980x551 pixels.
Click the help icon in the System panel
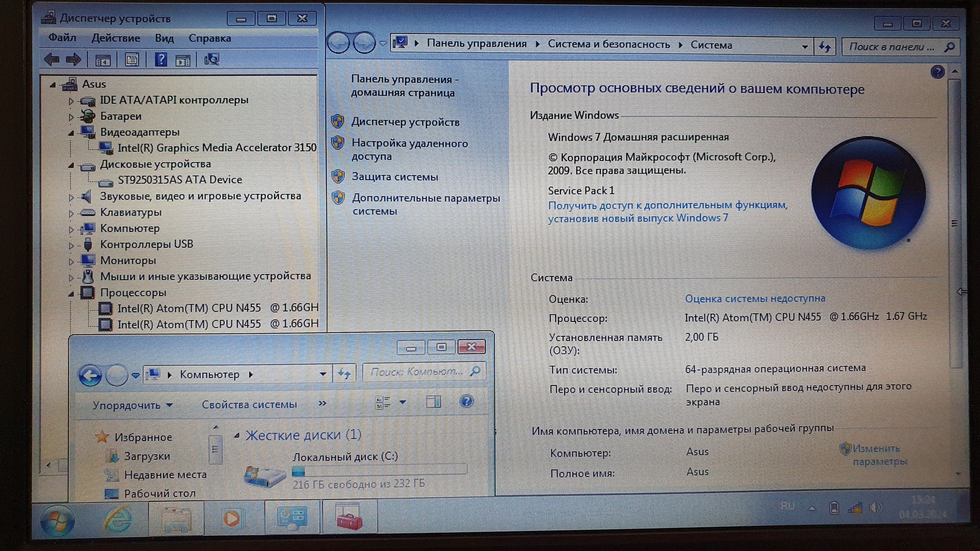coord(937,72)
